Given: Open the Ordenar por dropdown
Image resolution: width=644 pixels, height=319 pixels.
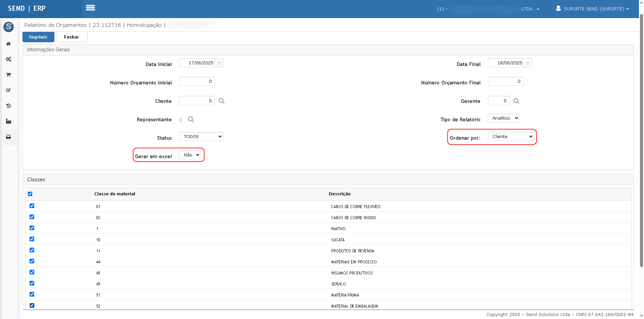Looking at the screenshot, I should coord(511,136).
